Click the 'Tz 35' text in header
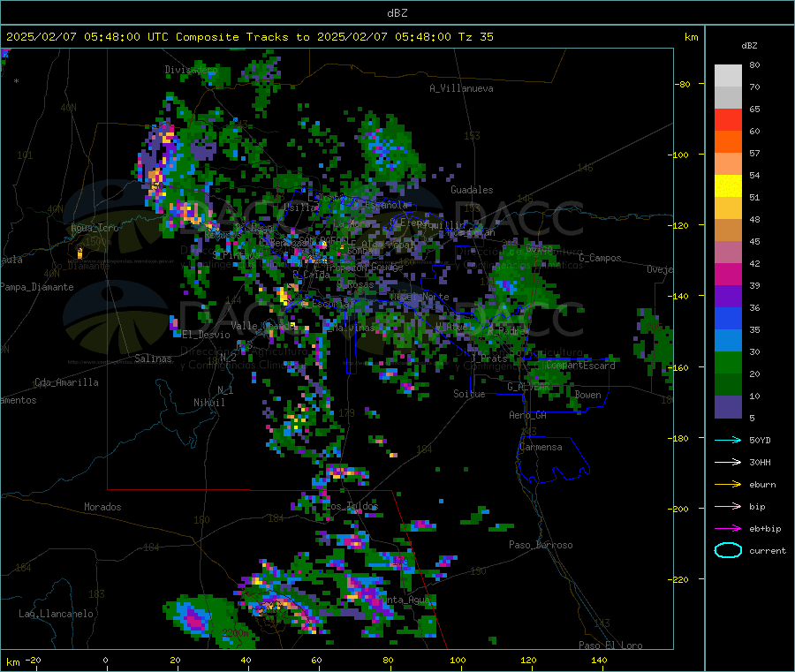 [476, 37]
